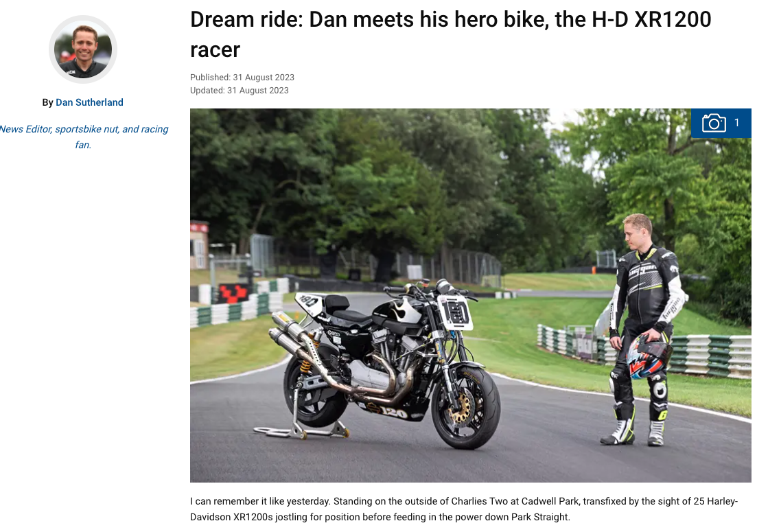Click the Dan Sutherland author link
The height and width of the screenshot is (532, 757).
(x=89, y=102)
